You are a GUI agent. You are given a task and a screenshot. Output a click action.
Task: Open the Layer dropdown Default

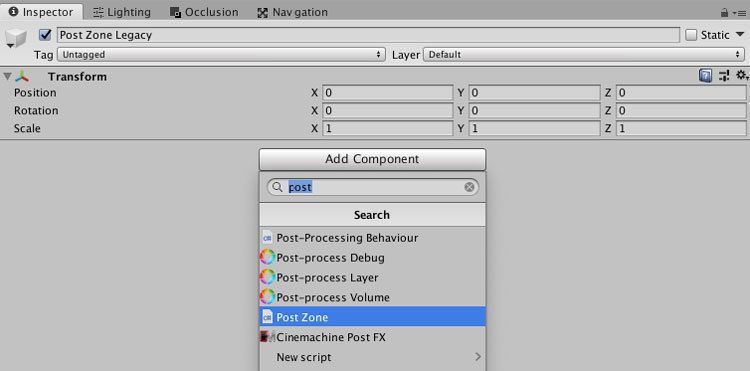pos(584,55)
